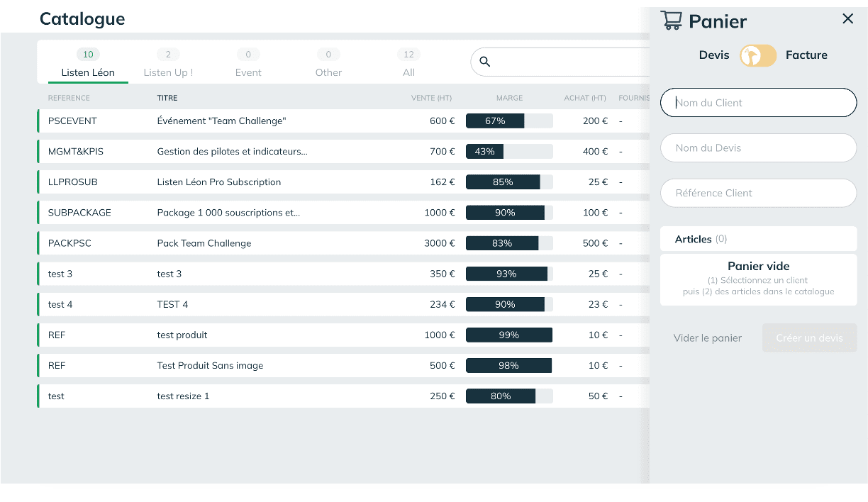Focus the Nom du Client field

point(758,103)
